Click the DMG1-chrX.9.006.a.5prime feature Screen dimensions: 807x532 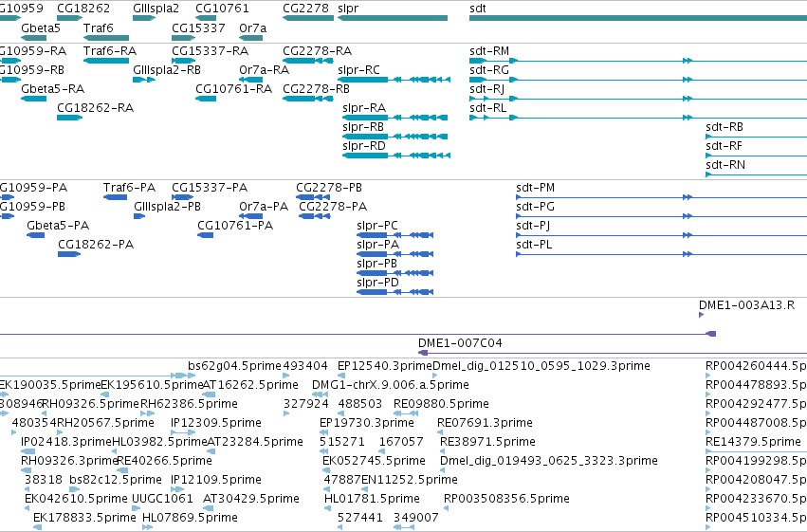(321, 394)
